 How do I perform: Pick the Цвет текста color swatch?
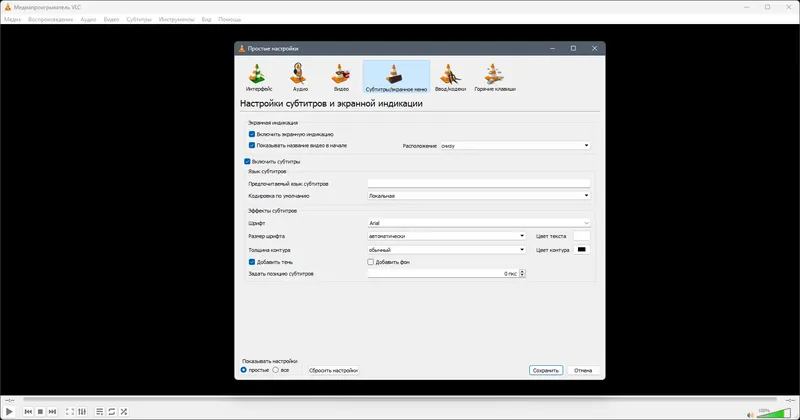581,236
